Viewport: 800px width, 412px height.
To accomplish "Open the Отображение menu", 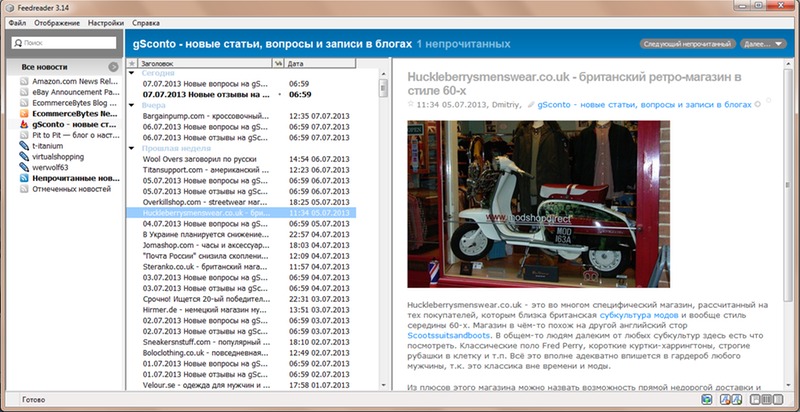I will click(57, 23).
